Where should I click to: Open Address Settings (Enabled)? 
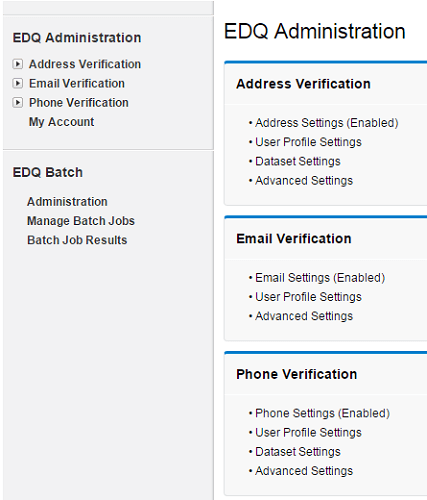point(327,123)
